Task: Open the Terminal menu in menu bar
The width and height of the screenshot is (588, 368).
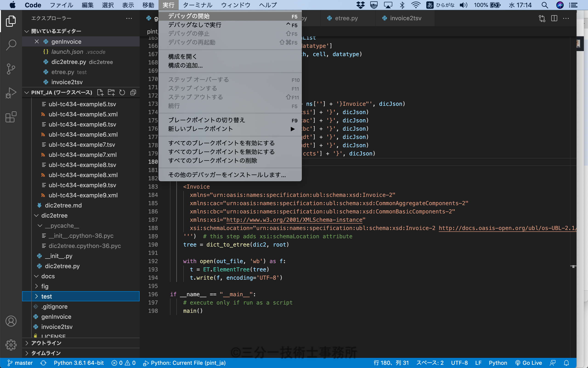Action: pos(198,5)
